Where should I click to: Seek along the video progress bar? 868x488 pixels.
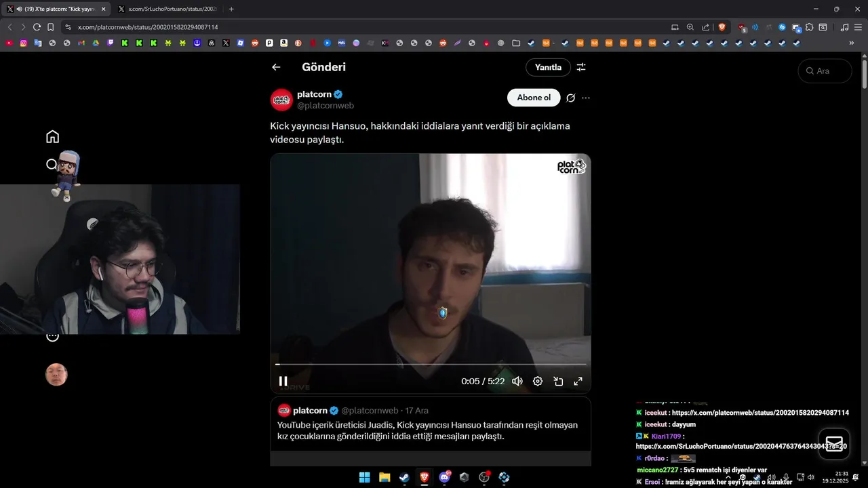tap(431, 365)
